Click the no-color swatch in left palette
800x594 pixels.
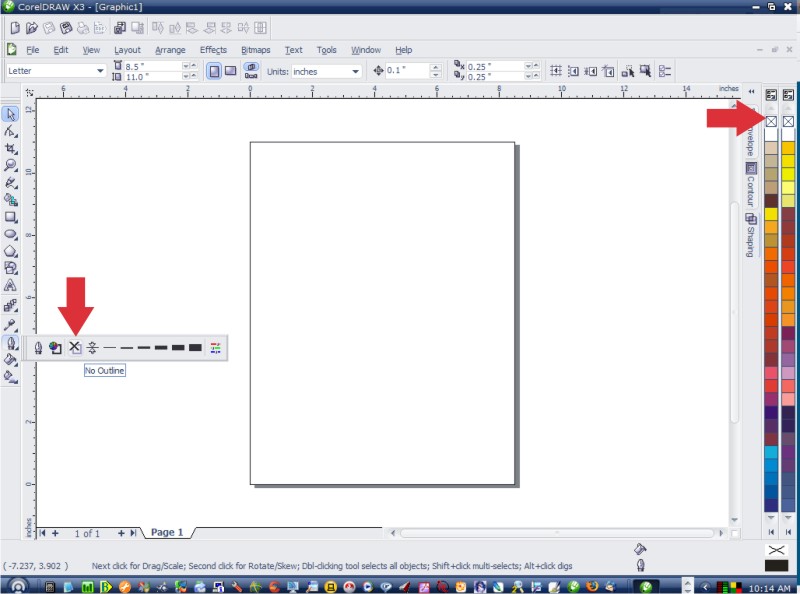tap(771, 121)
